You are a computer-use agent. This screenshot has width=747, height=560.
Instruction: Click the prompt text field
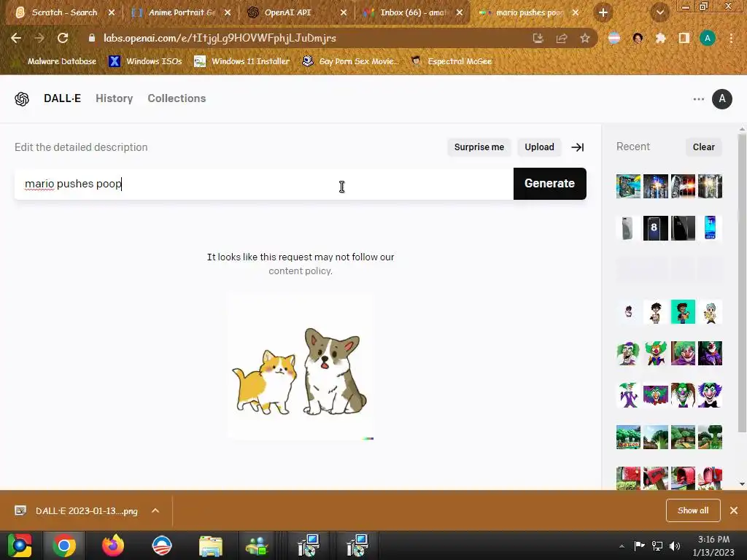click(x=264, y=184)
